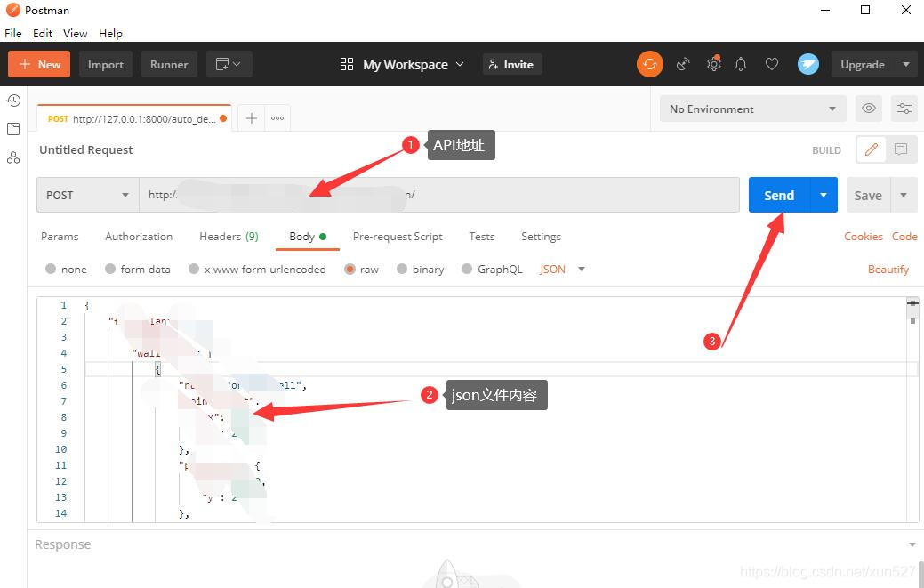Open the capture requests satellite icon

[x=683, y=64]
